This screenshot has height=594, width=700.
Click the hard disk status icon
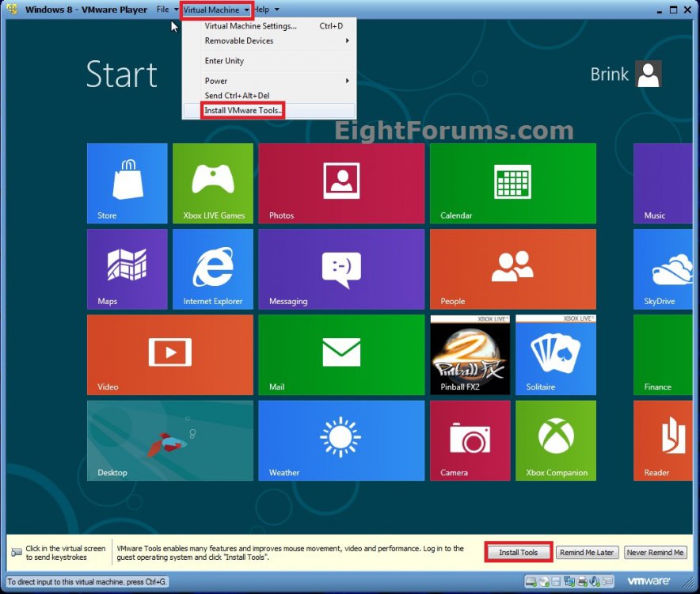coord(531,581)
